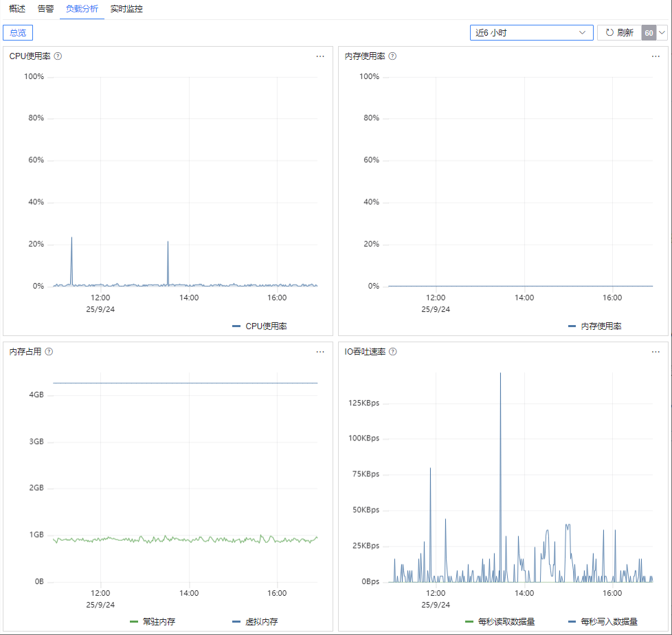
Task: Click the 125KBps axis label in IO chart
Action: [x=364, y=403]
